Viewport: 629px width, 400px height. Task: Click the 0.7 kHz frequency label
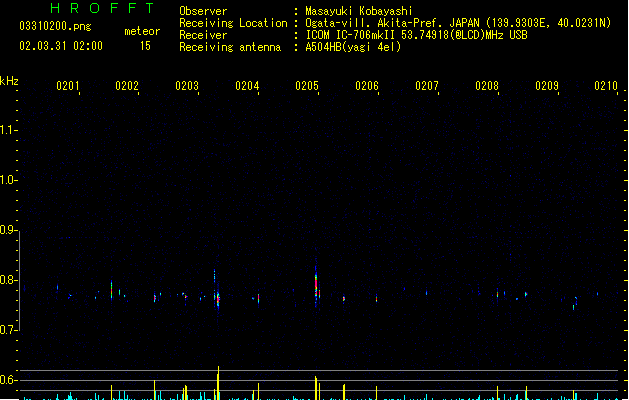point(8,330)
